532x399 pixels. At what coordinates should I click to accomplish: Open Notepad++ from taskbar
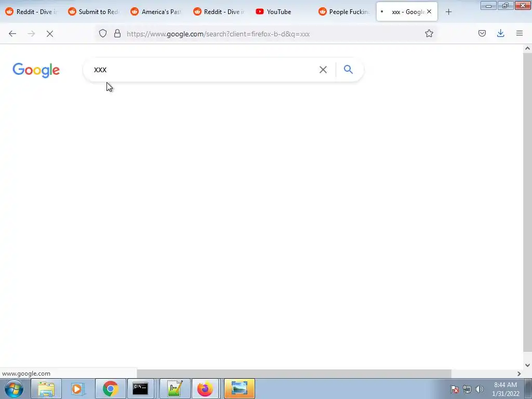pos(175,389)
